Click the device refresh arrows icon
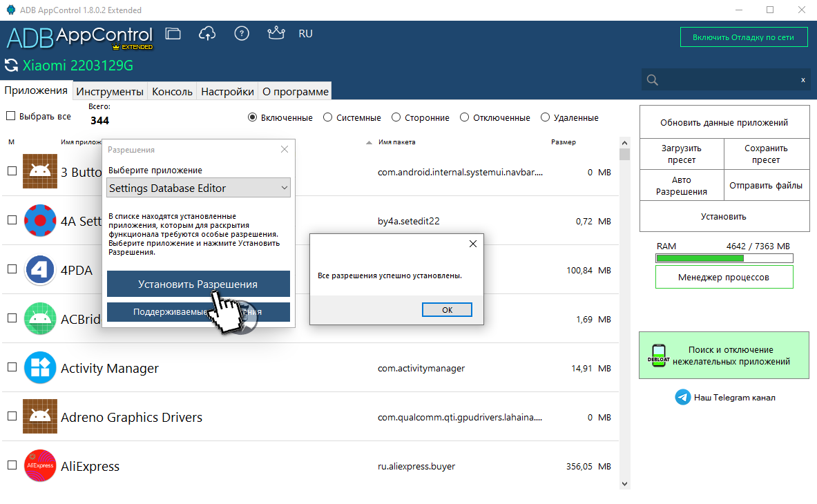The height and width of the screenshot is (504, 817). 11,65
